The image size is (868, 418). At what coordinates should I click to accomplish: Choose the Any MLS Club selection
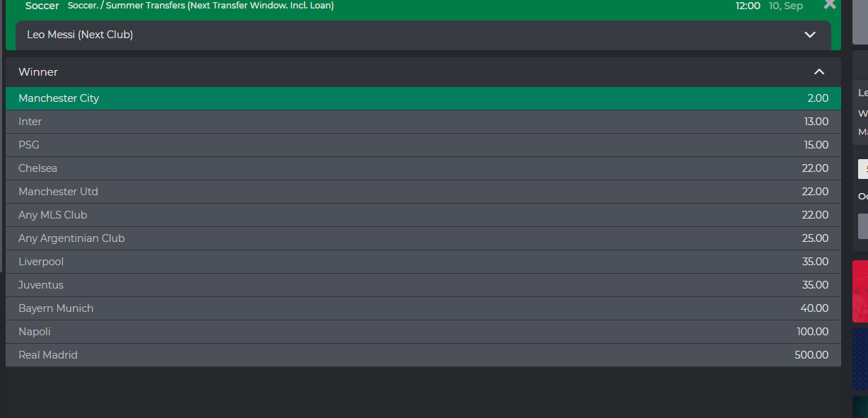pos(423,215)
